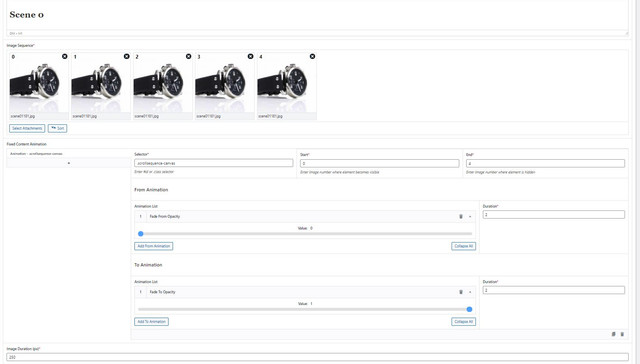Screen dimensions: 640x364
Task: Select image thumbnail numbered 1
Action: coord(101,86)
